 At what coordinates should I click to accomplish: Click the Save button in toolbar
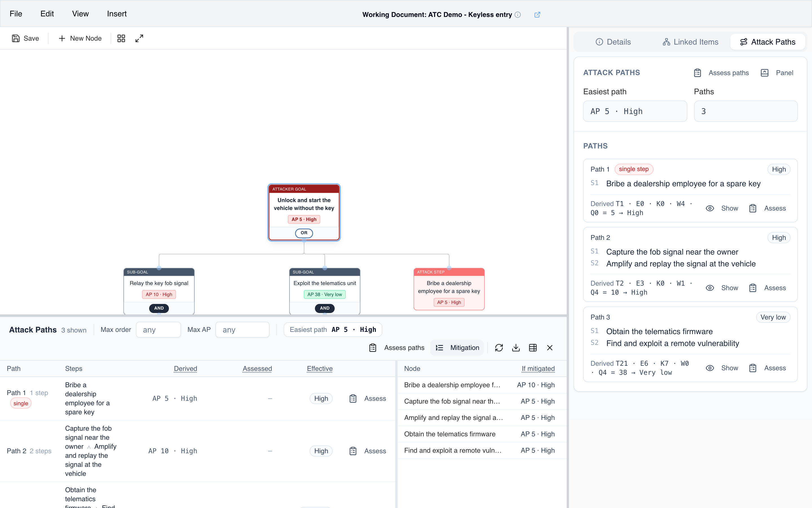(x=25, y=38)
